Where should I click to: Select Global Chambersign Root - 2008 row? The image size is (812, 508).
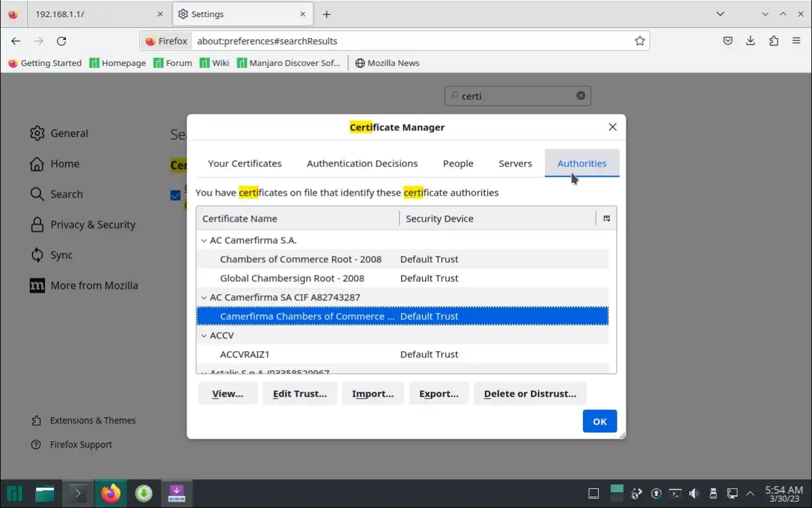click(x=402, y=278)
